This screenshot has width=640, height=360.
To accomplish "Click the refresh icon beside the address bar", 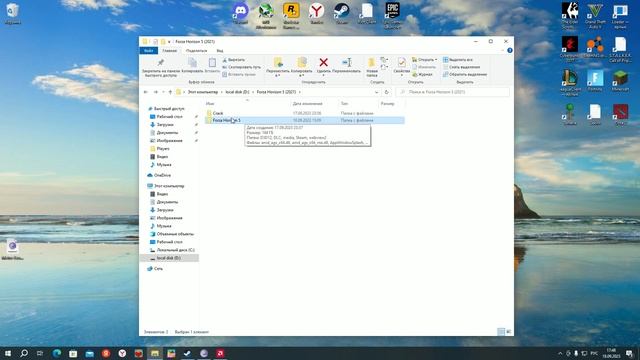I will tap(387, 92).
